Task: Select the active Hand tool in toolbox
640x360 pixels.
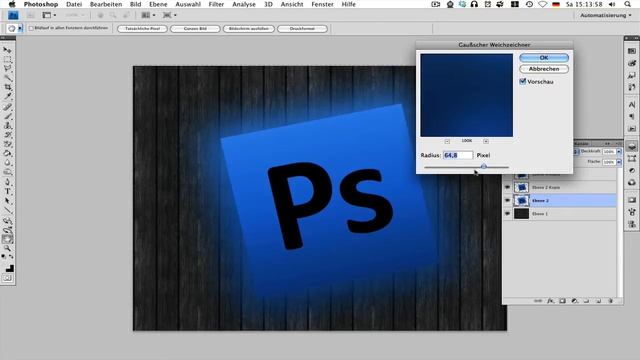Action: pyautogui.click(x=7, y=239)
